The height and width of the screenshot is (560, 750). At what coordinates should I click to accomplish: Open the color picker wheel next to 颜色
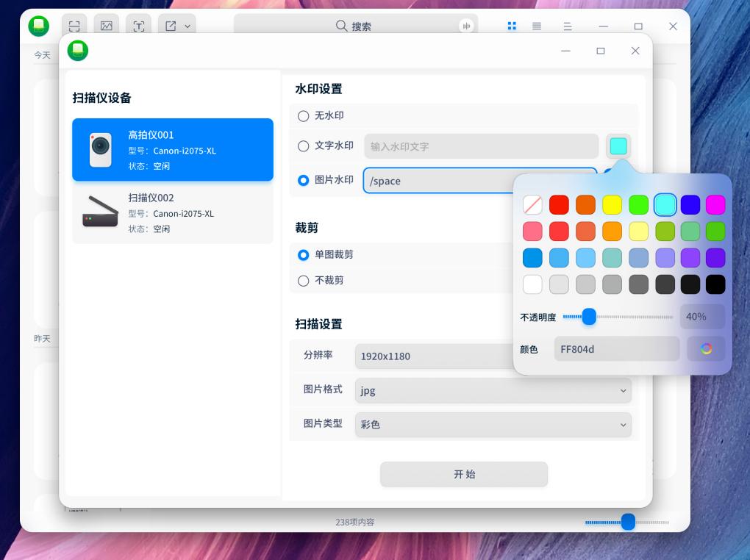tap(705, 348)
